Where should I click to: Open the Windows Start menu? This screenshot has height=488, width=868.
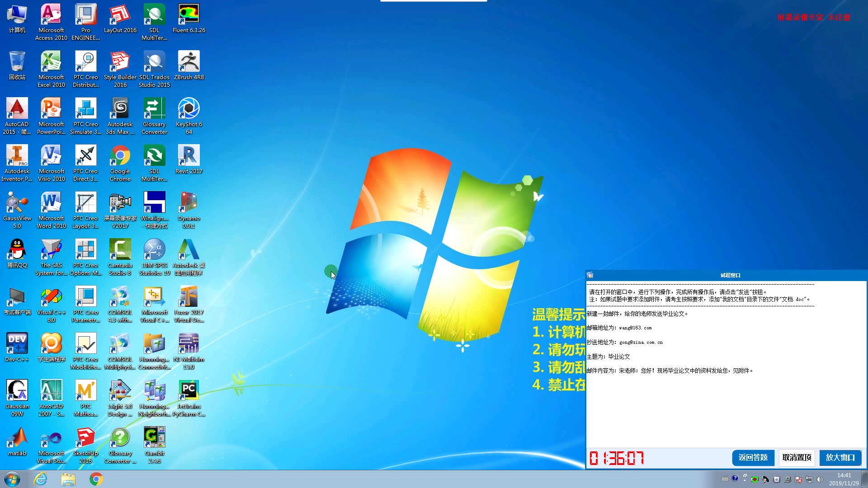coord(12,479)
